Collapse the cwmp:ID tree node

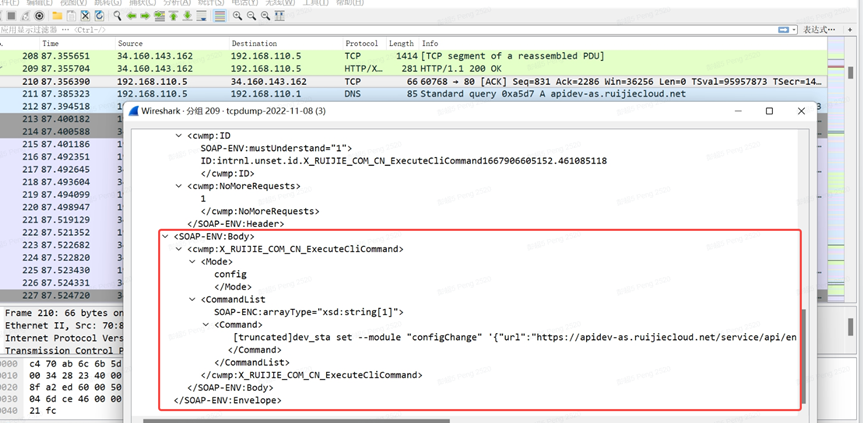click(178, 136)
